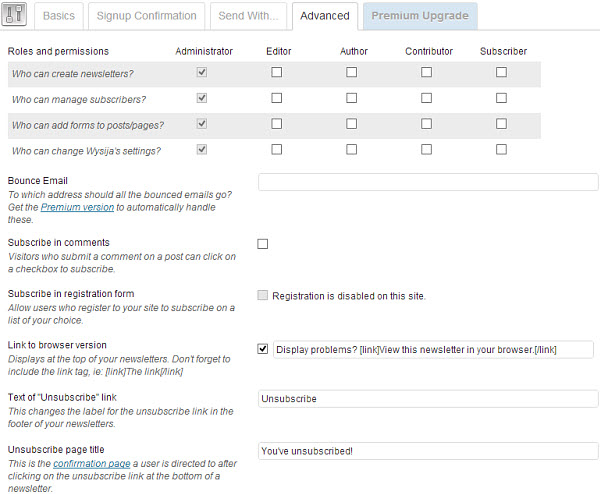Click the Unsubscribe link text field

[x=427, y=399]
